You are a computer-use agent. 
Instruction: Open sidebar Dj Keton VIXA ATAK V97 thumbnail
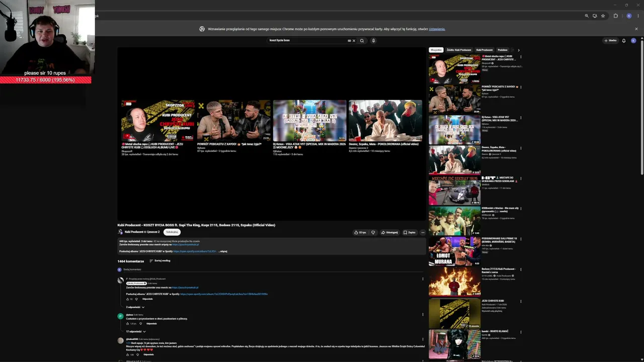point(454,130)
